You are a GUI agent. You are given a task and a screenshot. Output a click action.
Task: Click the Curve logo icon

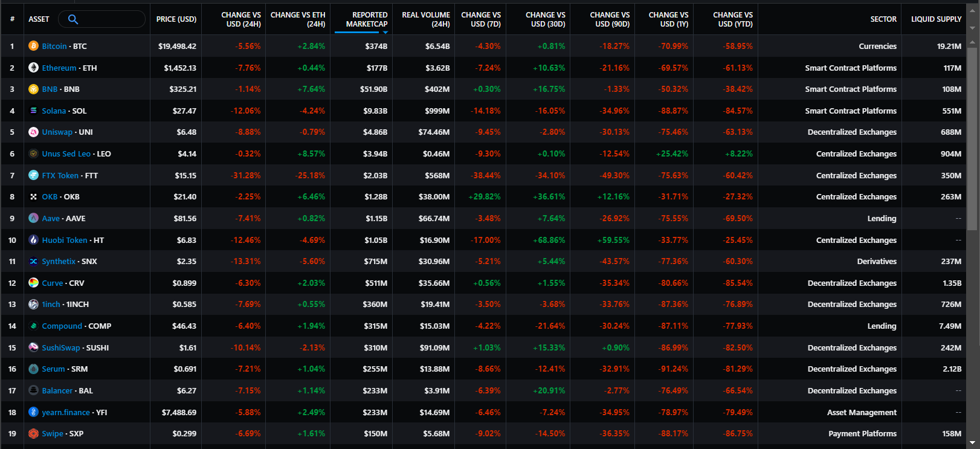[x=34, y=283]
